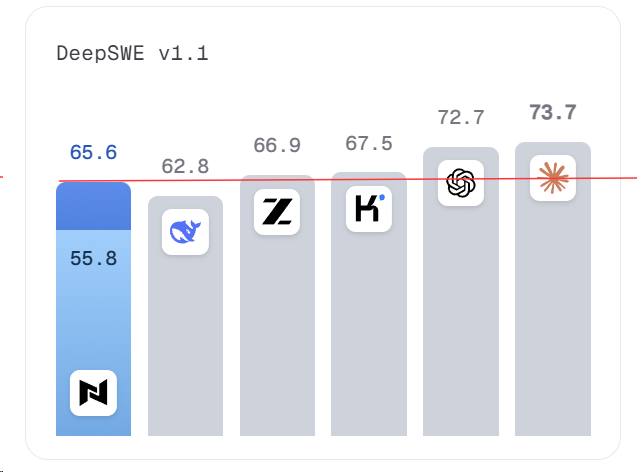Click the 72.7 score label
637x472 pixels.
point(461,118)
